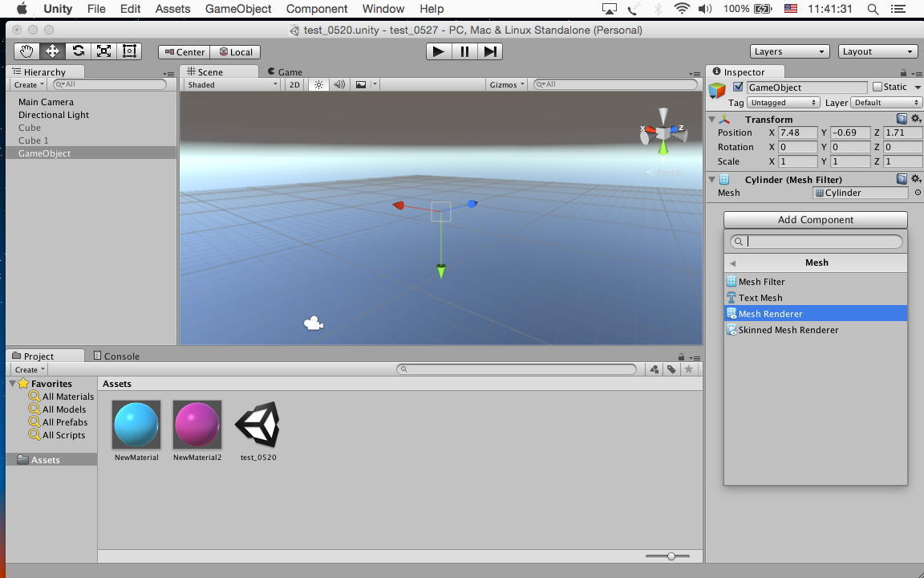Select the Rect transform tool
Screen dimensions: 924x578
pos(129,51)
